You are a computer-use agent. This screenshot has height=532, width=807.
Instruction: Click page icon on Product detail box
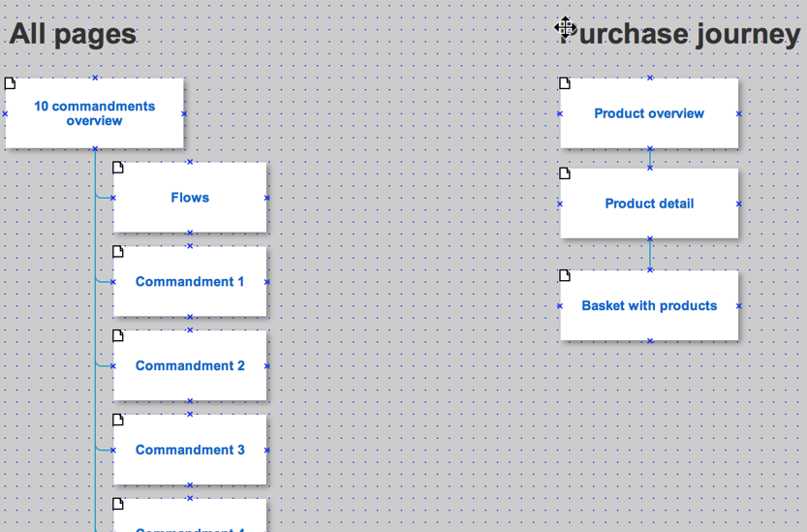tap(565, 173)
